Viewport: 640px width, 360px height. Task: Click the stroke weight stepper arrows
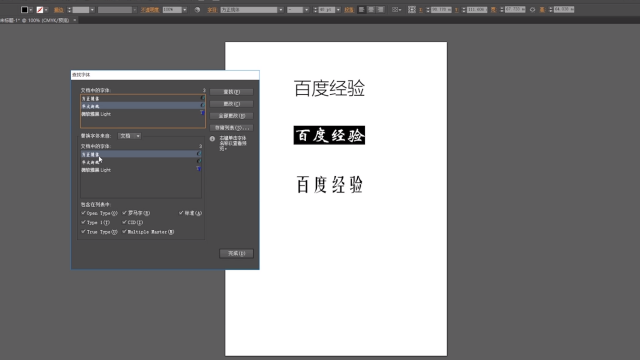[69, 10]
